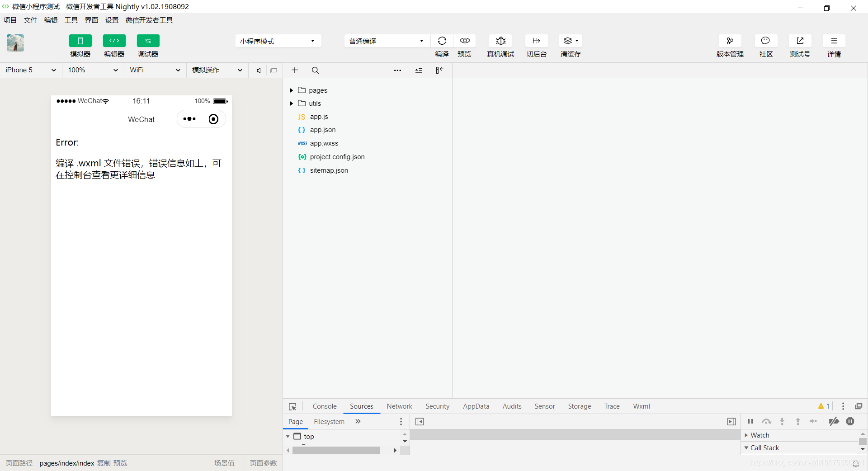868x471 pixels.
Task: Click the 复制 page path link
Action: [104, 463]
